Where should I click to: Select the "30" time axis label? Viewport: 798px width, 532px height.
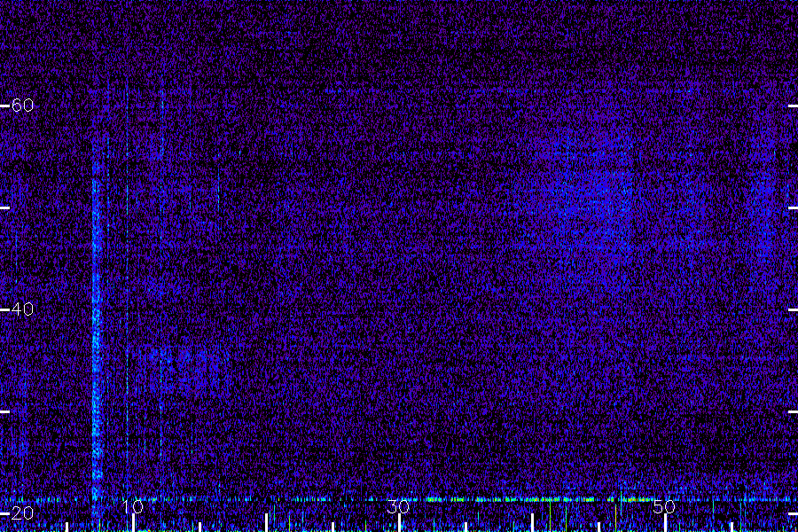398,506
